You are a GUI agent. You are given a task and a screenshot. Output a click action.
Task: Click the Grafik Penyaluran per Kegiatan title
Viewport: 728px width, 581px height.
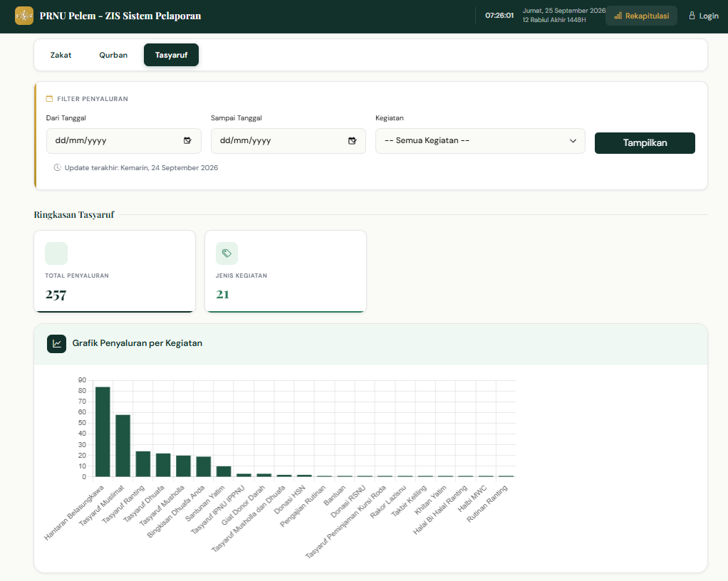(137, 343)
